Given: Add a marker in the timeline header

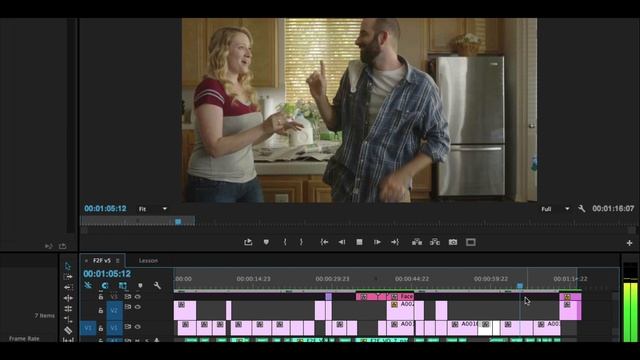Looking at the screenshot, I should click(x=140, y=285).
